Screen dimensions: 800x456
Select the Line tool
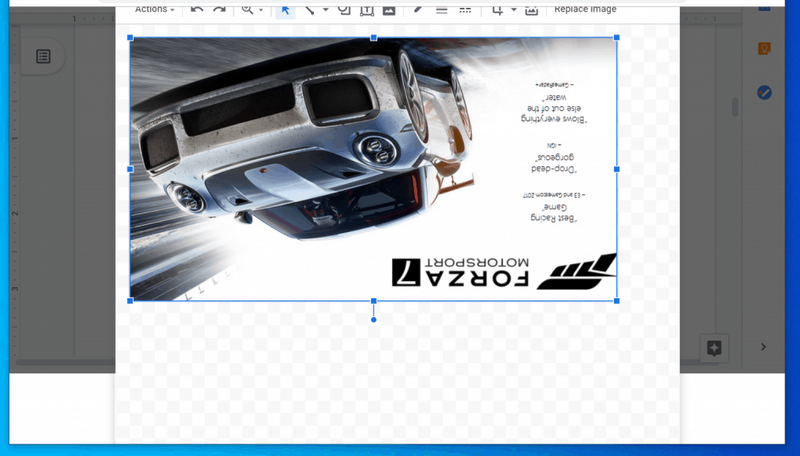tap(309, 9)
